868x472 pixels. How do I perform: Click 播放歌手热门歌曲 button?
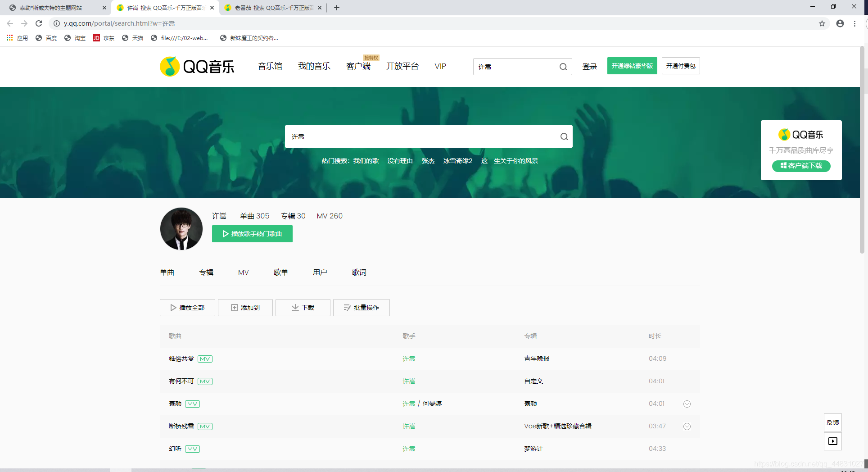(x=252, y=234)
